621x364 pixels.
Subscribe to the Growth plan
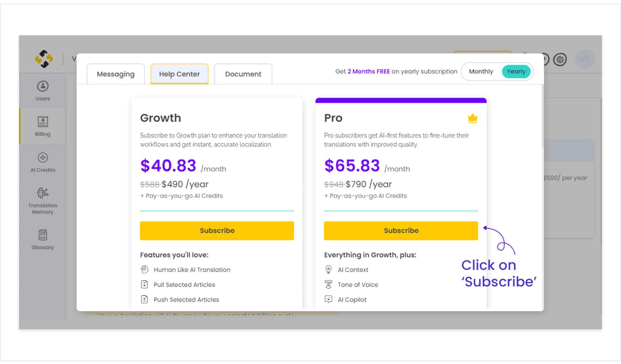217,231
